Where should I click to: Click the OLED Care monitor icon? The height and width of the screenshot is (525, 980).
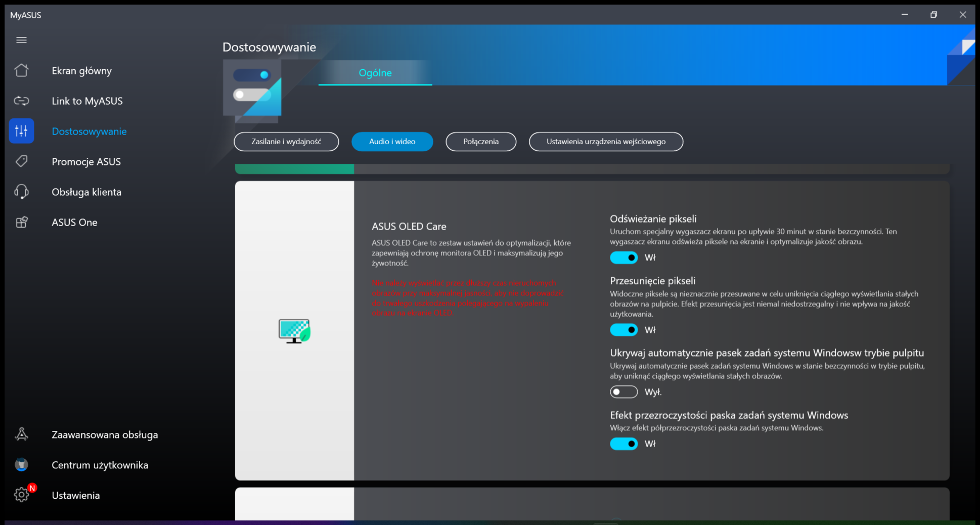point(294,331)
